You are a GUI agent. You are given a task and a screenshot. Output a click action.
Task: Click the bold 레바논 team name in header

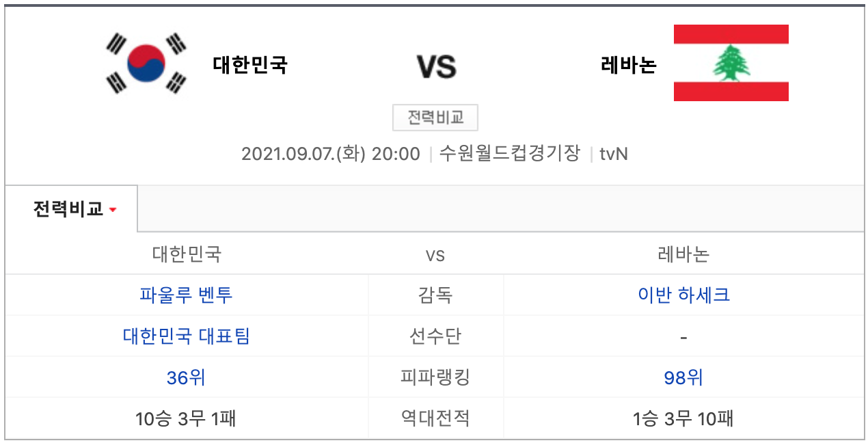(x=628, y=65)
